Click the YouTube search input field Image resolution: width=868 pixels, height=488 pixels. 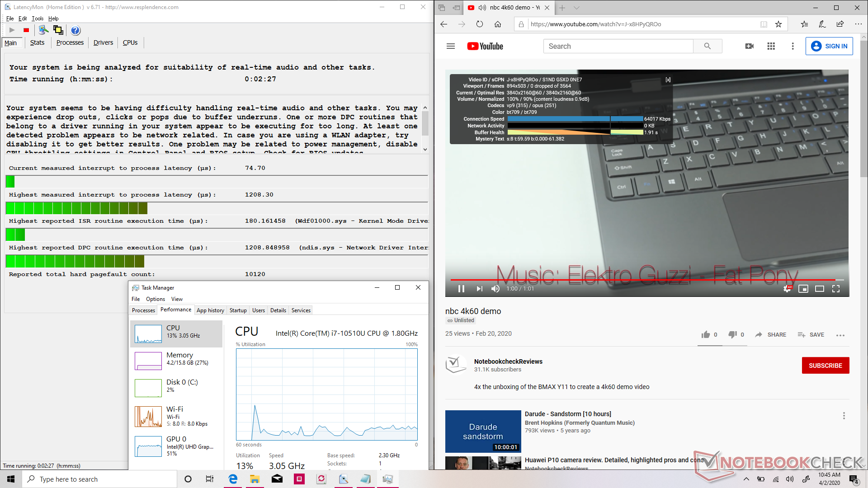point(618,46)
